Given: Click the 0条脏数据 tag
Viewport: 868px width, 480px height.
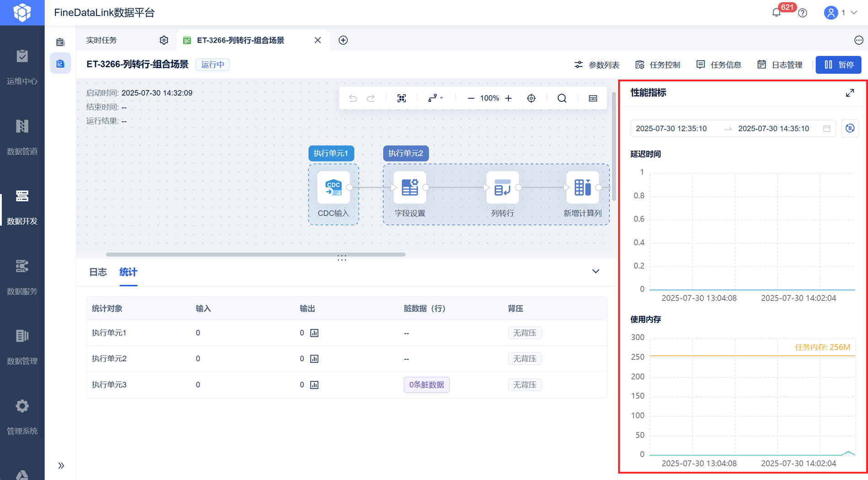Looking at the screenshot, I should click(x=427, y=385).
